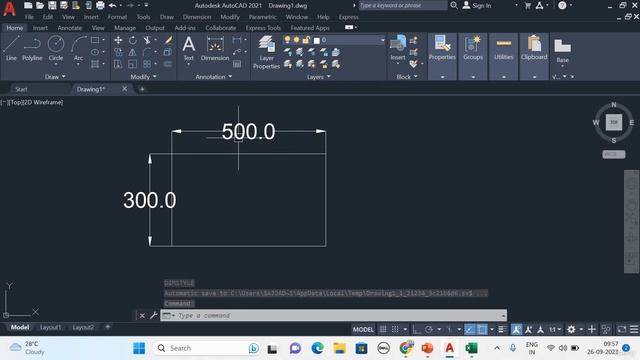Activate the Move tool

(x=118, y=40)
